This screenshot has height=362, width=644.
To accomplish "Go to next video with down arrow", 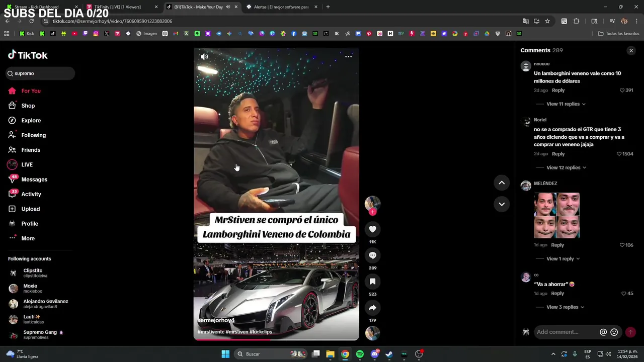I will coord(502,204).
